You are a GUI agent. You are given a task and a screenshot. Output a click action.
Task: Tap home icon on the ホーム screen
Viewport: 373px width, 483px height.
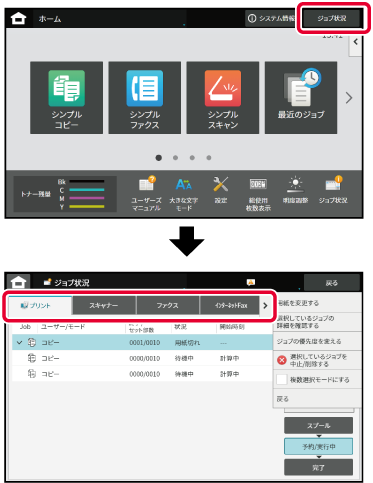[x=18, y=18]
